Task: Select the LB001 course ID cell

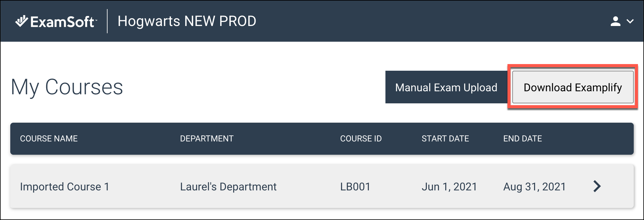Action: (x=355, y=187)
